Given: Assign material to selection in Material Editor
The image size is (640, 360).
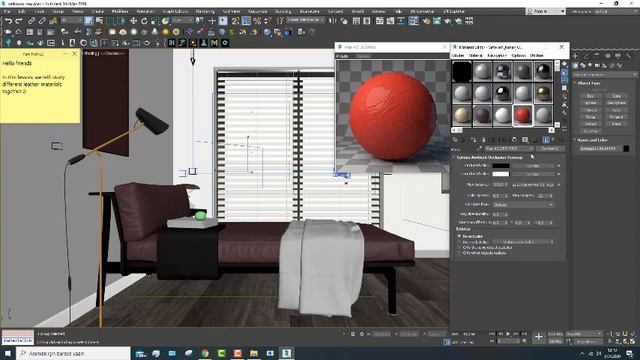Looking at the screenshot, I should tap(473, 140).
